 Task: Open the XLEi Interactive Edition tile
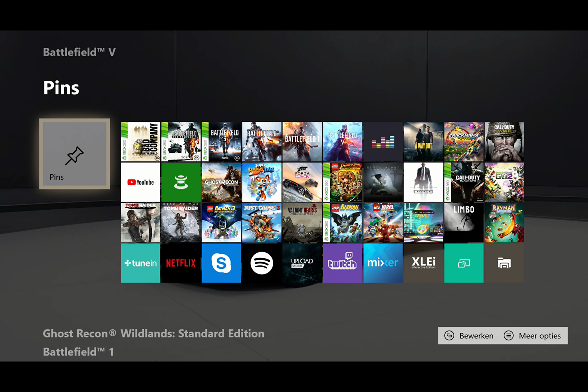[423, 263]
